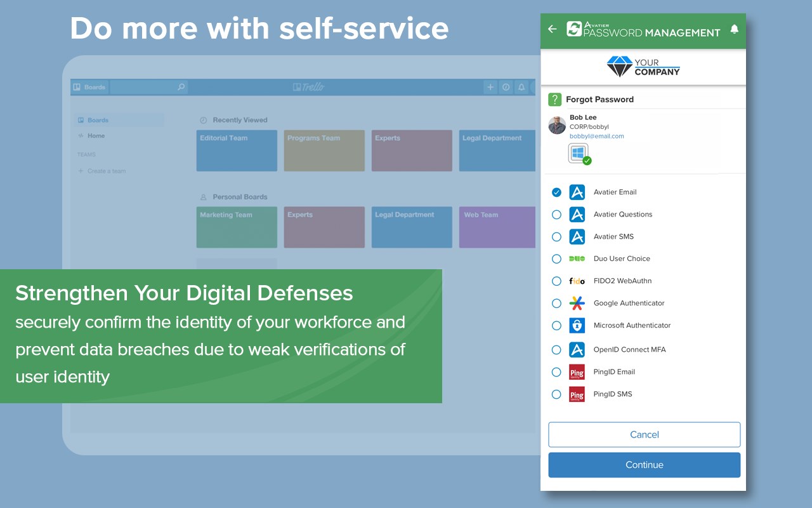This screenshot has width=812, height=508.
Task: Open the Experts board under Personal Boards
Action: pyautogui.click(x=324, y=227)
